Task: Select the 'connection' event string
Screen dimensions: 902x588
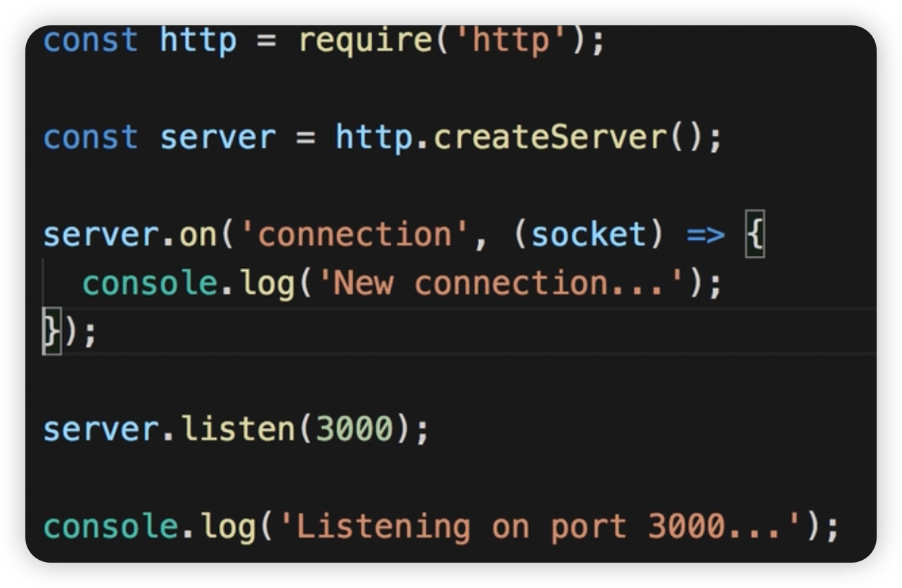Action: tap(355, 234)
